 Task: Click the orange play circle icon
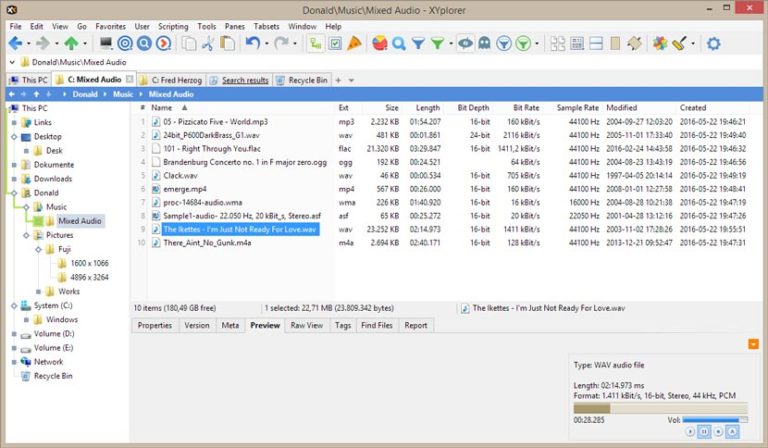tap(163, 44)
